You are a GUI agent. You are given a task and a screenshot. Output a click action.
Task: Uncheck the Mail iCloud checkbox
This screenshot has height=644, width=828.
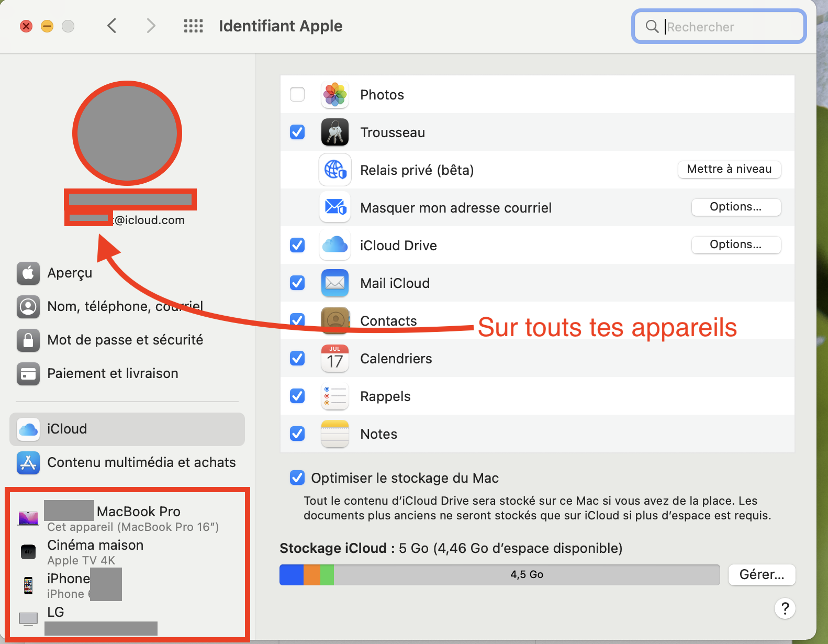pos(297,283)
